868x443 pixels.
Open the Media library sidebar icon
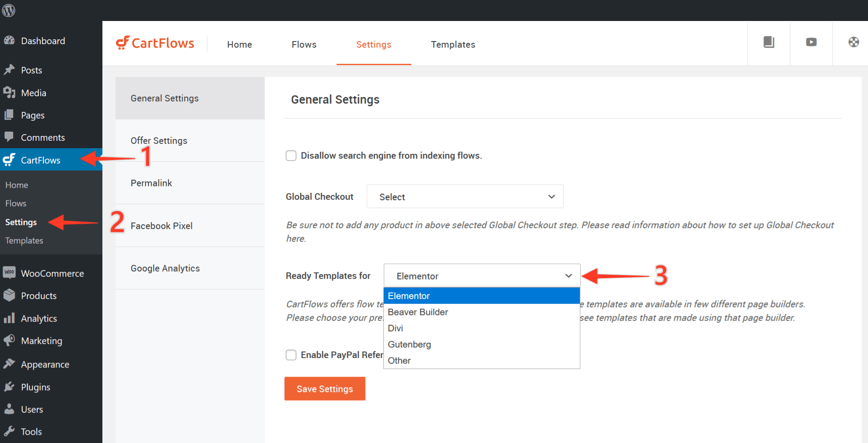9,93
